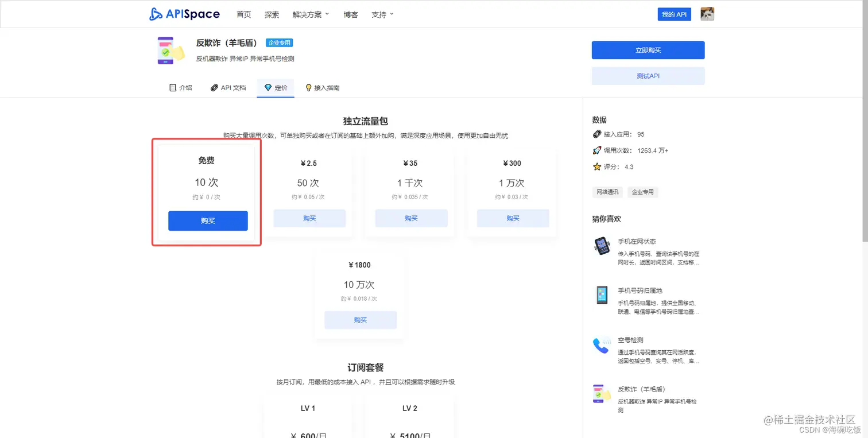
Task: Click the paperclip icon on API 文档 tab
Action: click(x=213, y=87)
